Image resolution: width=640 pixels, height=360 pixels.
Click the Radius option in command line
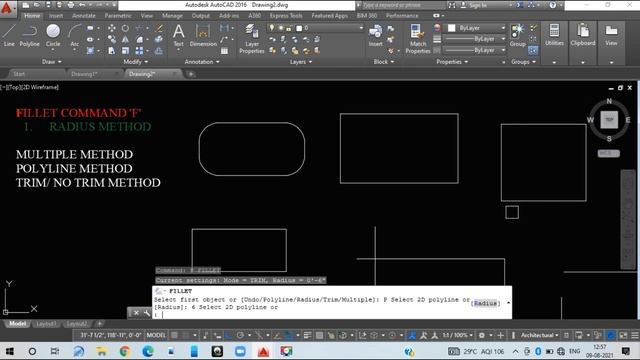tap(485, 303)
